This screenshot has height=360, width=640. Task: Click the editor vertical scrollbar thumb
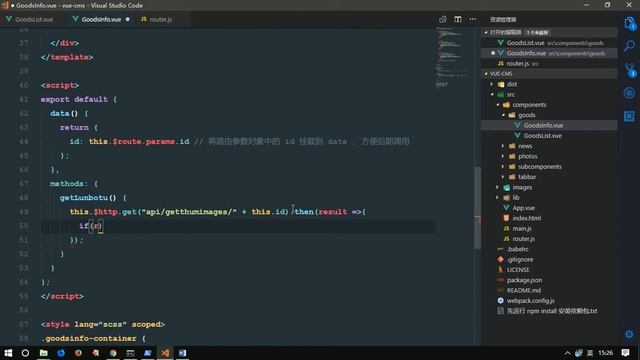[x=477, y=207]
